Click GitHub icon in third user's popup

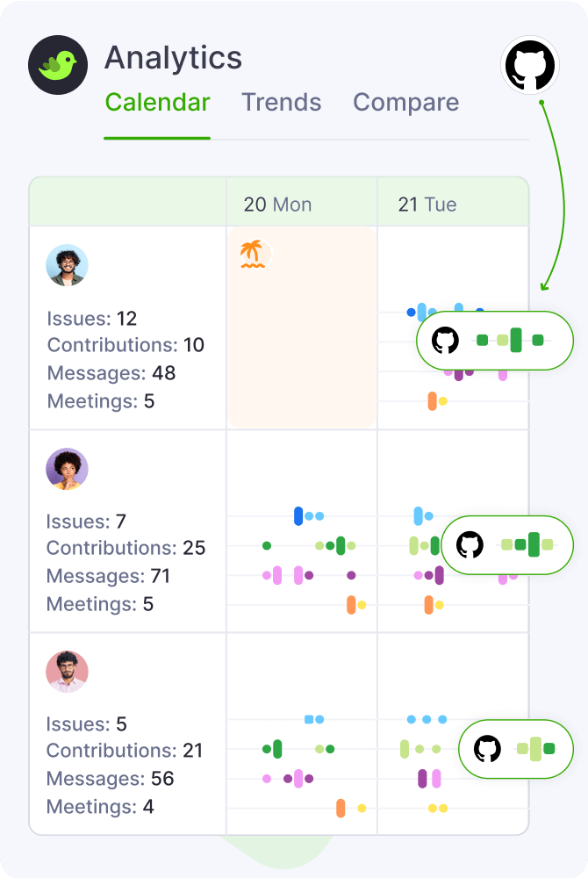coord(487,749)
